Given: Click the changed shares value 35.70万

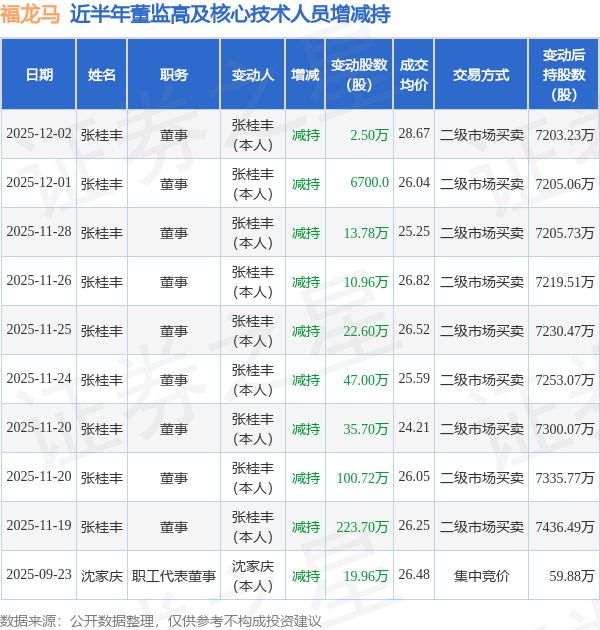Looking at the screenshot, I should (366, 429).
